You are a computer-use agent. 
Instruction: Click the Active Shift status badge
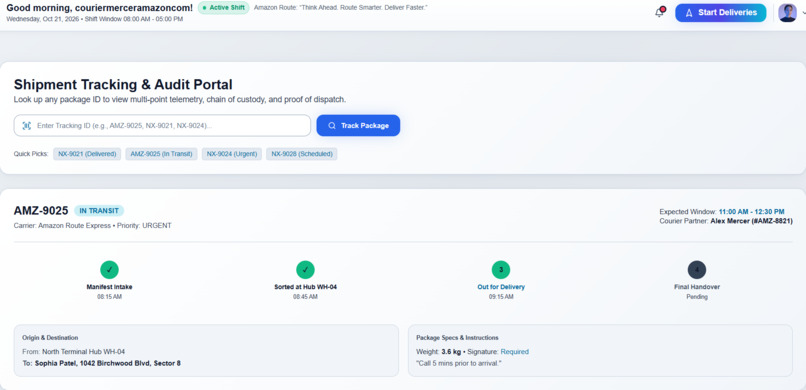pos(224,8)
